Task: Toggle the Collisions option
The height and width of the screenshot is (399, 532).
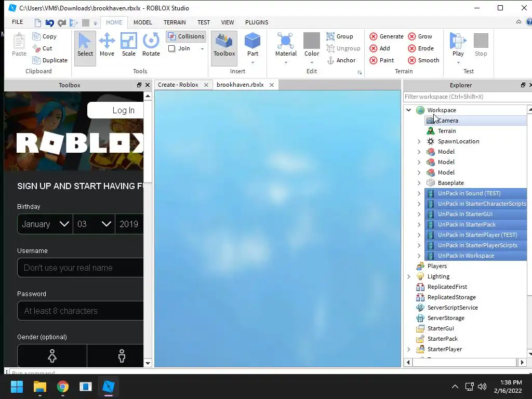Action: (187, 36)
